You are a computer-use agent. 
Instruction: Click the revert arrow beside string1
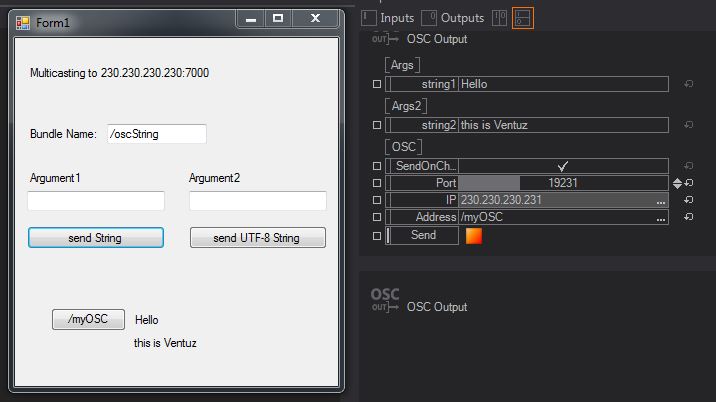(689, 85)
